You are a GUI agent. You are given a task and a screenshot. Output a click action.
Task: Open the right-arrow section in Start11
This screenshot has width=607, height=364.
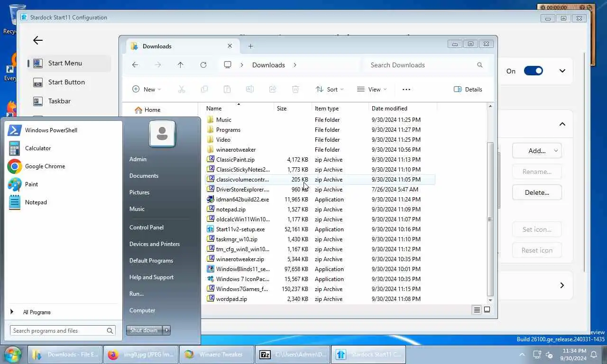(x=562, y=285)
